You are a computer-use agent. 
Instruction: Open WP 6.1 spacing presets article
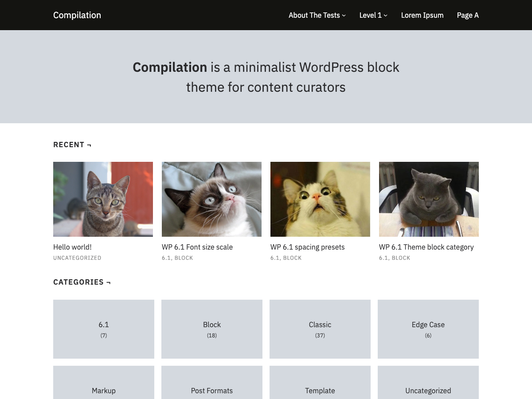pyautogui.click(x=307, y=247)
